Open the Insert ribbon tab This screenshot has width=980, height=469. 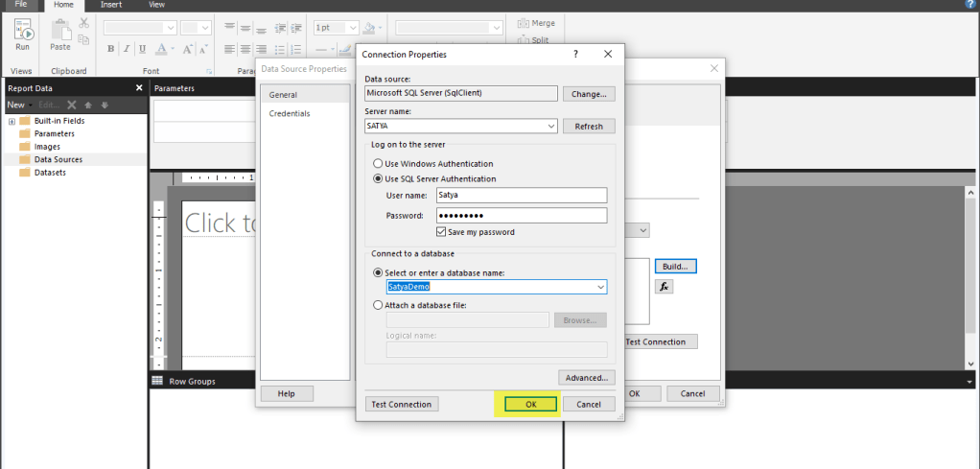pyautogui.click(x=111, y=5)
